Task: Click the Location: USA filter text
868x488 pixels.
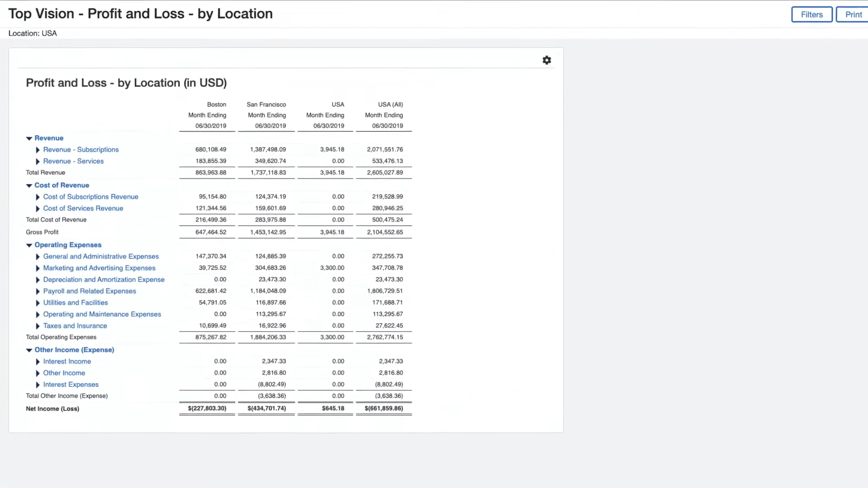Action: (33, 33)
